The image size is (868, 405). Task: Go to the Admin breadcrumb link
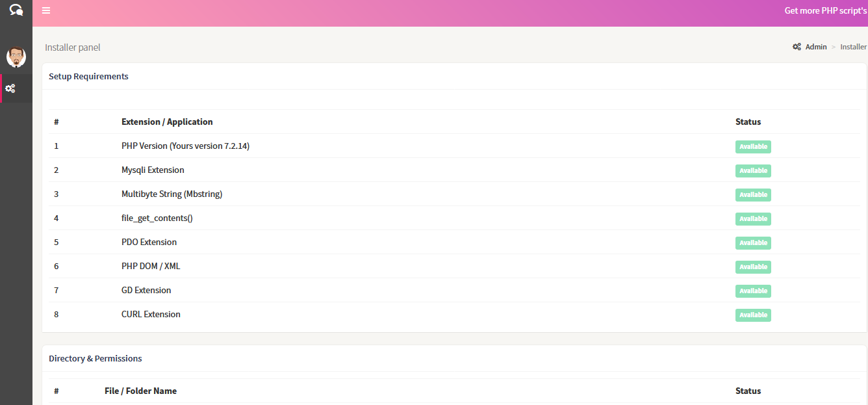pos(816,47)
